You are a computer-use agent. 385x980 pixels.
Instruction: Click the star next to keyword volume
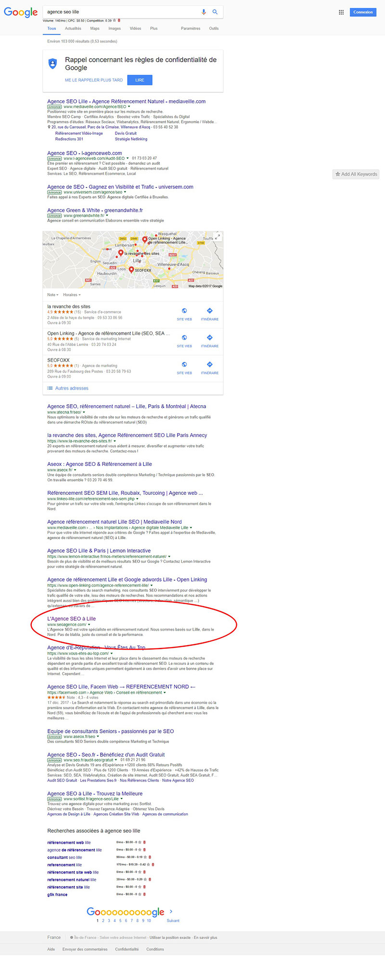(115, 20)
